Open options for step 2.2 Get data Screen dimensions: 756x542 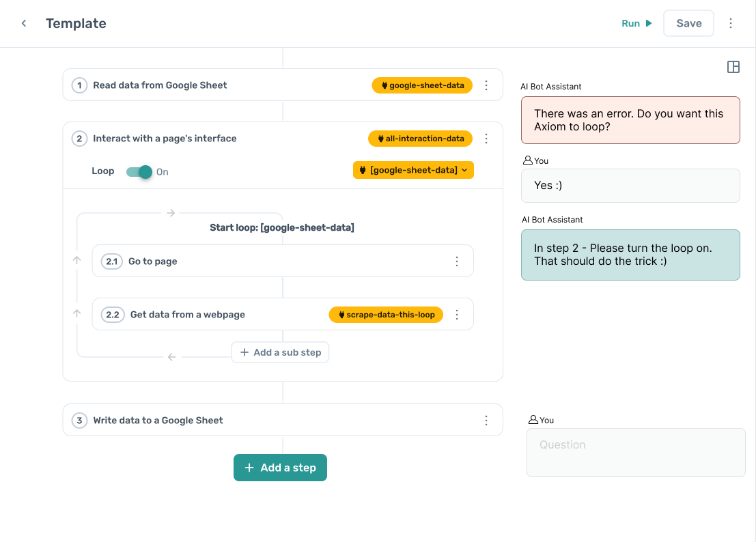click(457, 315)
